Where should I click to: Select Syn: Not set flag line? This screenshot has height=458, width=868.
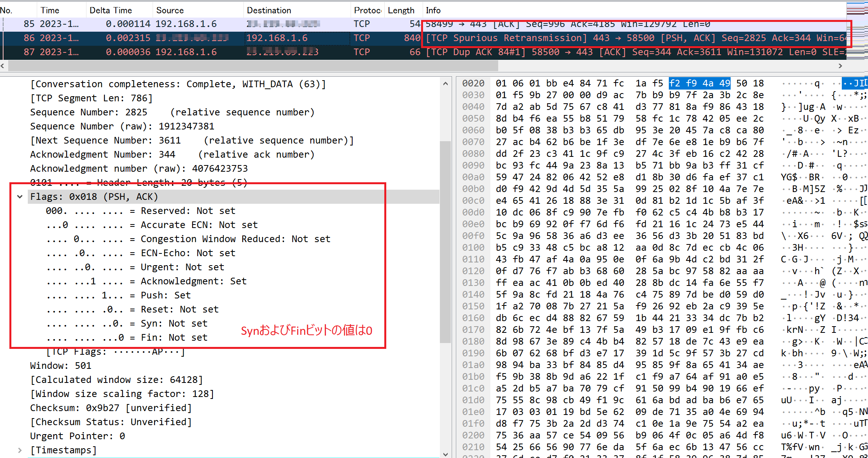(x=127, y=323)
